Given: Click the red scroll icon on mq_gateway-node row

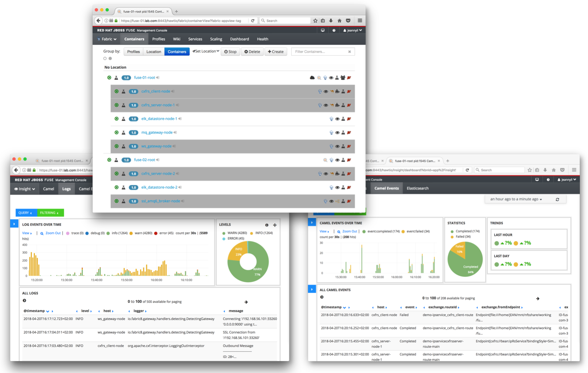Looking at the screenshot, I should coord(349,133).
